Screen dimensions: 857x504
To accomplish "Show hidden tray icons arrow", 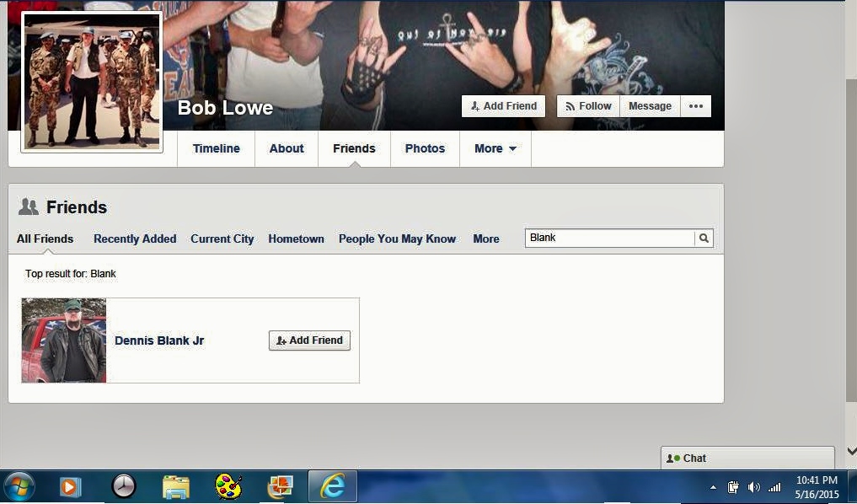I will (x=713, y=487).
